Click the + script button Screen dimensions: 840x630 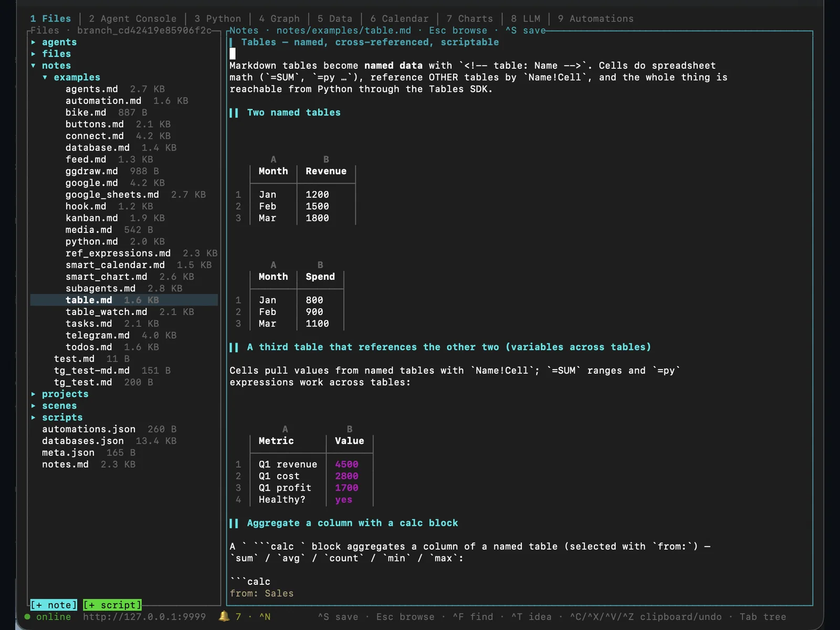pos(112,605)
